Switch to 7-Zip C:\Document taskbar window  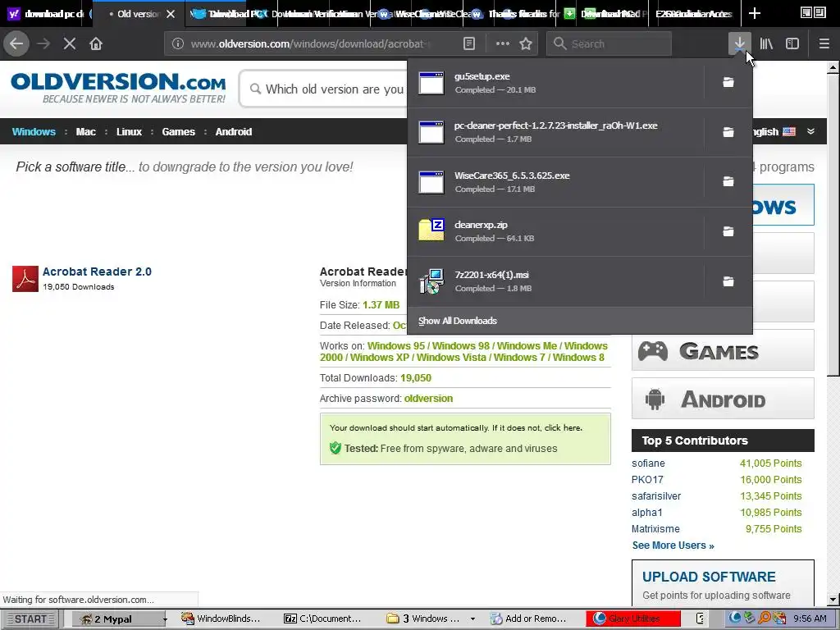coord(322,619)
